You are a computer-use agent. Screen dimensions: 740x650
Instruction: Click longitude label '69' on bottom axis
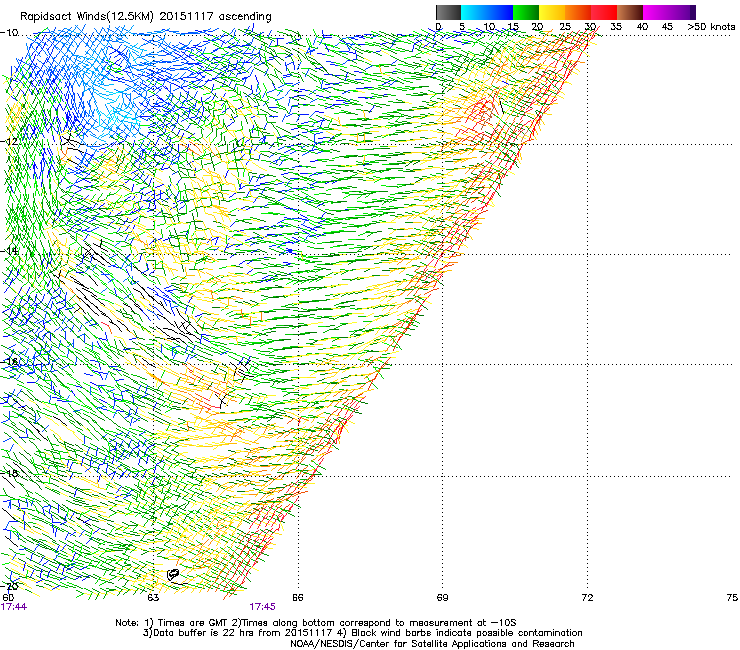[442, 598]
